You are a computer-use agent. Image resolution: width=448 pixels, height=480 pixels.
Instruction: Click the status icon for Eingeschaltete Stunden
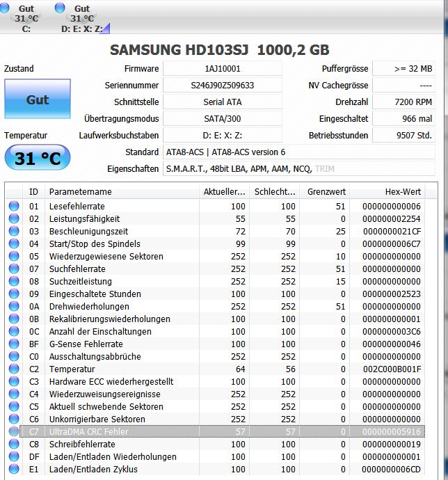[x=14, y=294]
